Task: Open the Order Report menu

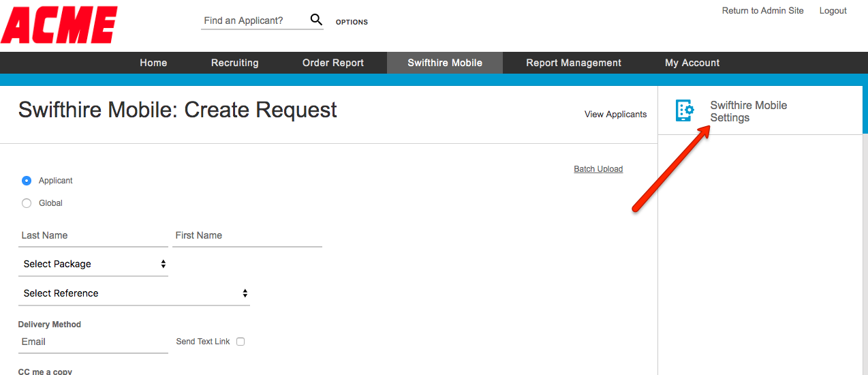Action: click(333, 63)
